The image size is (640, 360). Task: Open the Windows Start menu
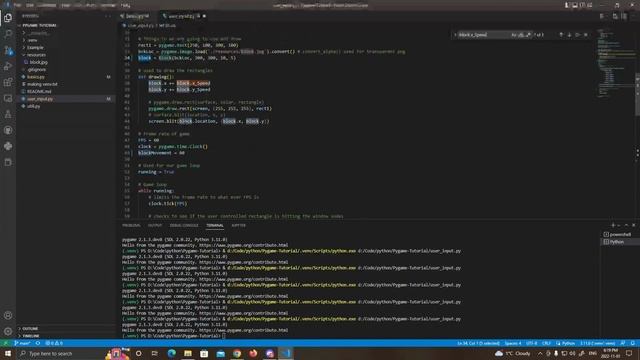8,353
